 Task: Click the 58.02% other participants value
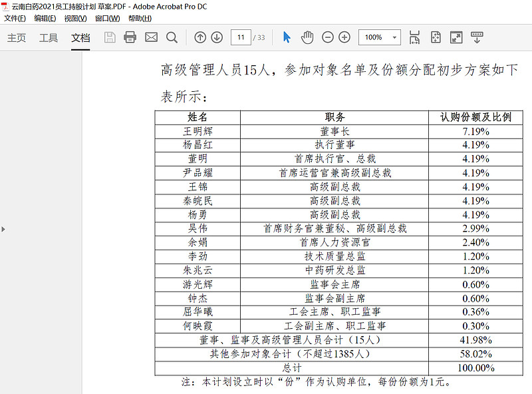pos(475,354)
